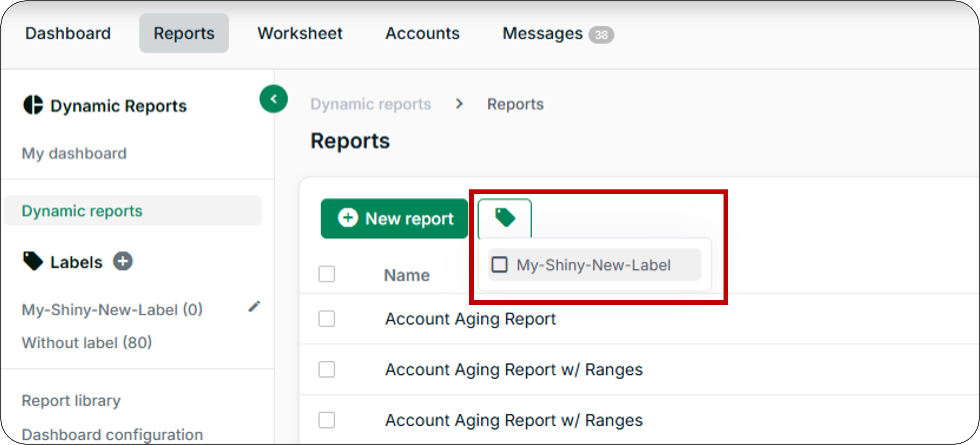This screenshot has width=980, height=445.
Task: Open the Dashboard tab
Action: coord(68,34)
